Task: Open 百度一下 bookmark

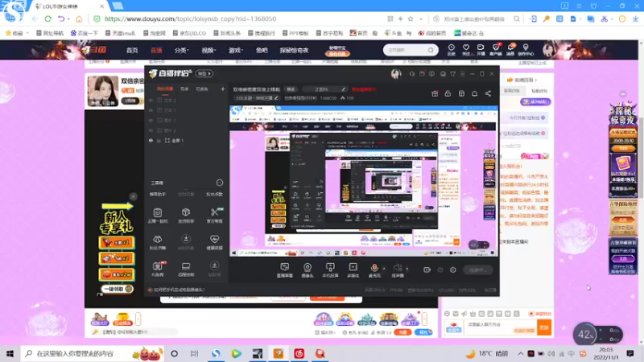Action: [x=85, y=33]
